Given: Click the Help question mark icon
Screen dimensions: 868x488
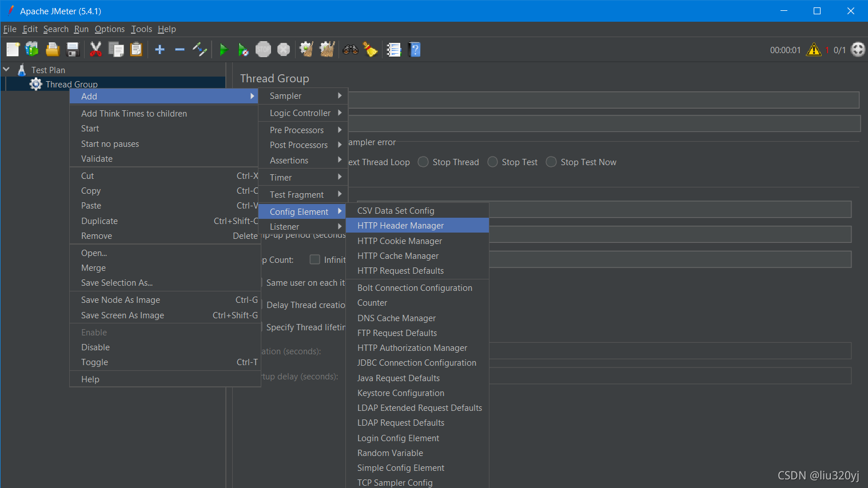Looking at the screenshot, I should (415, 50).
